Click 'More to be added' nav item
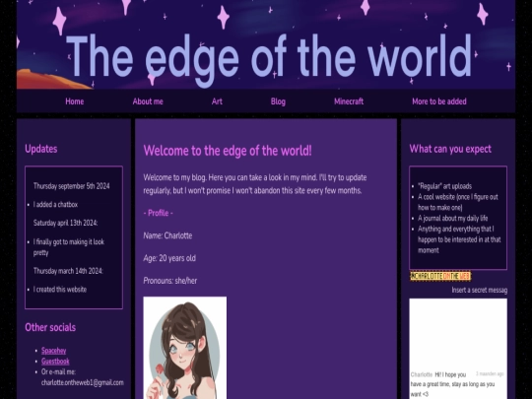532x399 pixels. [x=439, y=101]
